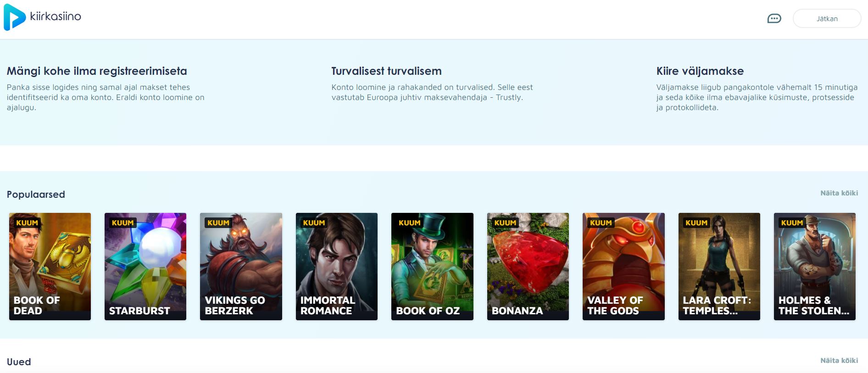The height and width of the screenshot is (373, 868).
Task: Open the Bonanza game tile
Action: 528,267
